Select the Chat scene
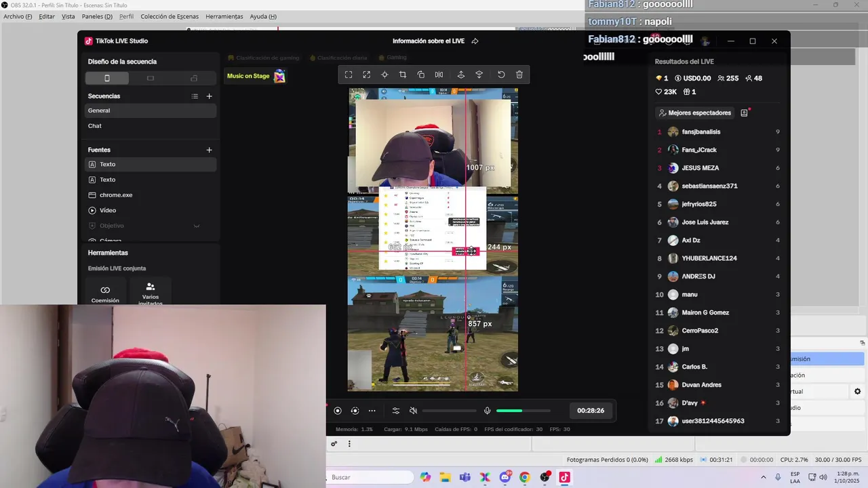This screenshot has height=488, width=868. pos(151,126)
